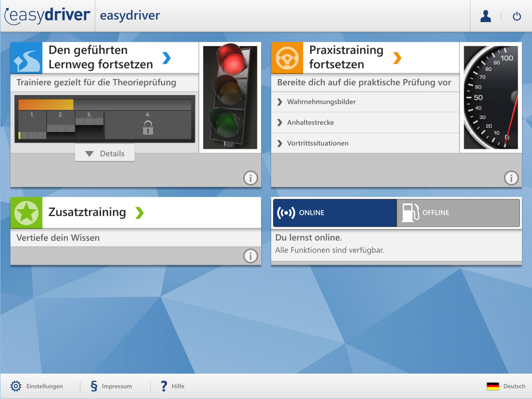Click 'Bereite dich auf die praktische Prüfung vor'

[364, 82]
